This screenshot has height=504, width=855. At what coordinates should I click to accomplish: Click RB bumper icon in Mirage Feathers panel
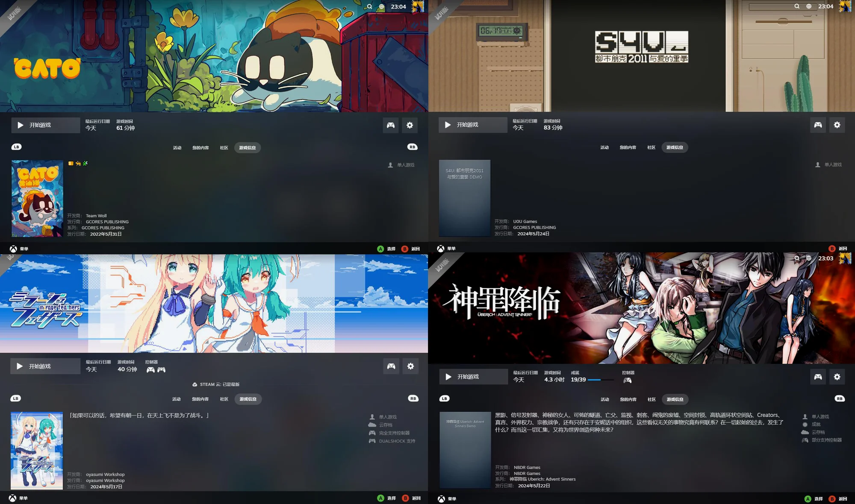[413, 399]
